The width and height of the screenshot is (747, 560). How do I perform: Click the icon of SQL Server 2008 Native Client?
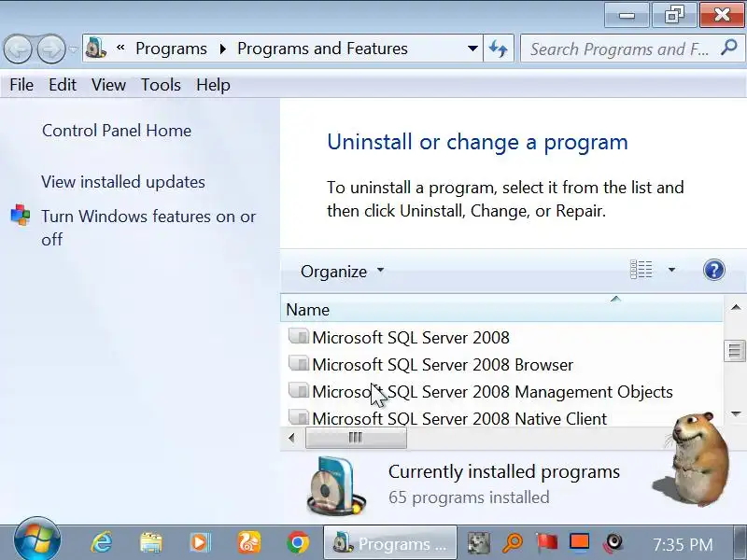[299, 417]
